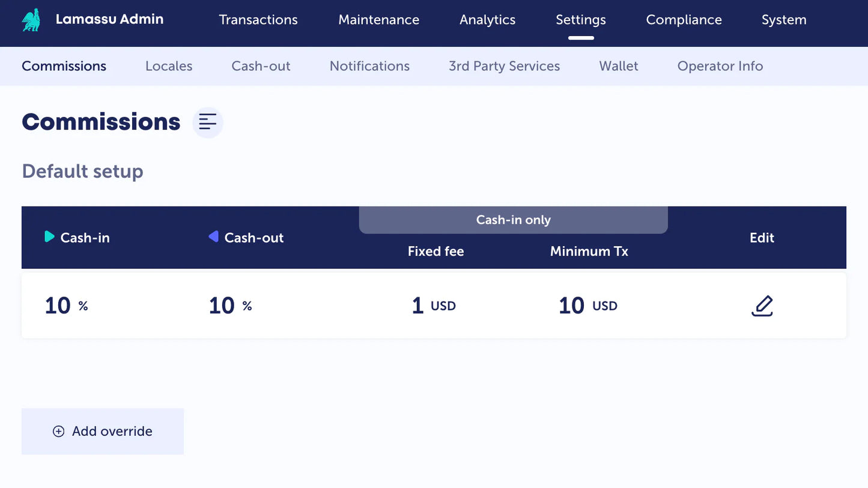Open the Cash-out settings tab
868x488 pixels.
click(261, 66)
